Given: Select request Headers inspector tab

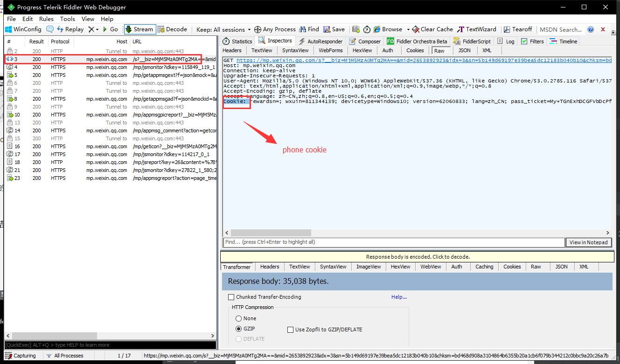Looking at the screenshot, I should 232,50.
